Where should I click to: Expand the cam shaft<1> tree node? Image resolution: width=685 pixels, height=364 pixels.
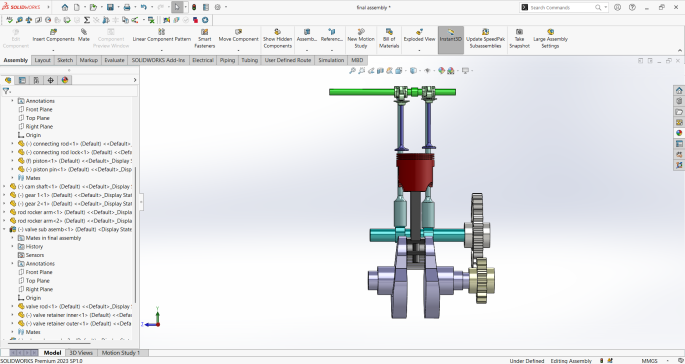click(x=4, y=187)
